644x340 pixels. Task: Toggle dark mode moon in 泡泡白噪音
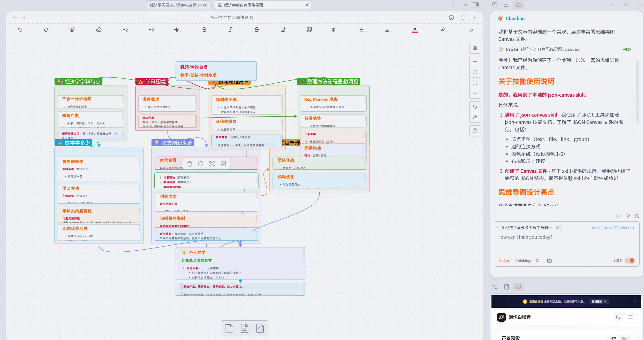point(618,317)
